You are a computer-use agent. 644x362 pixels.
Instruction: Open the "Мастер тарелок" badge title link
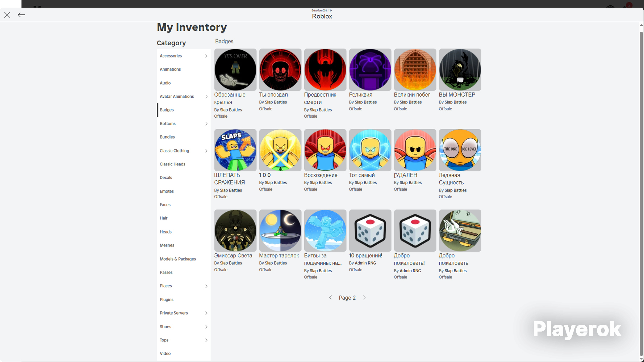279,256
